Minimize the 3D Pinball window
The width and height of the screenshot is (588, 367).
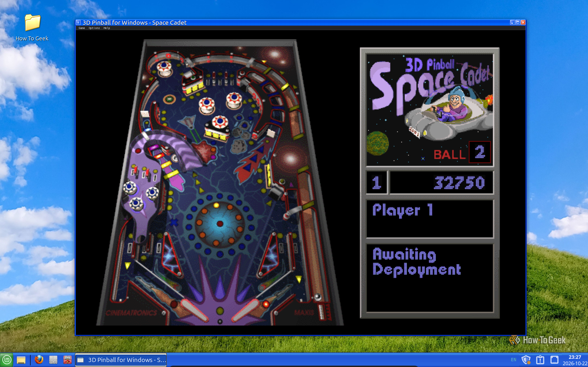click(x=512, y=22)
